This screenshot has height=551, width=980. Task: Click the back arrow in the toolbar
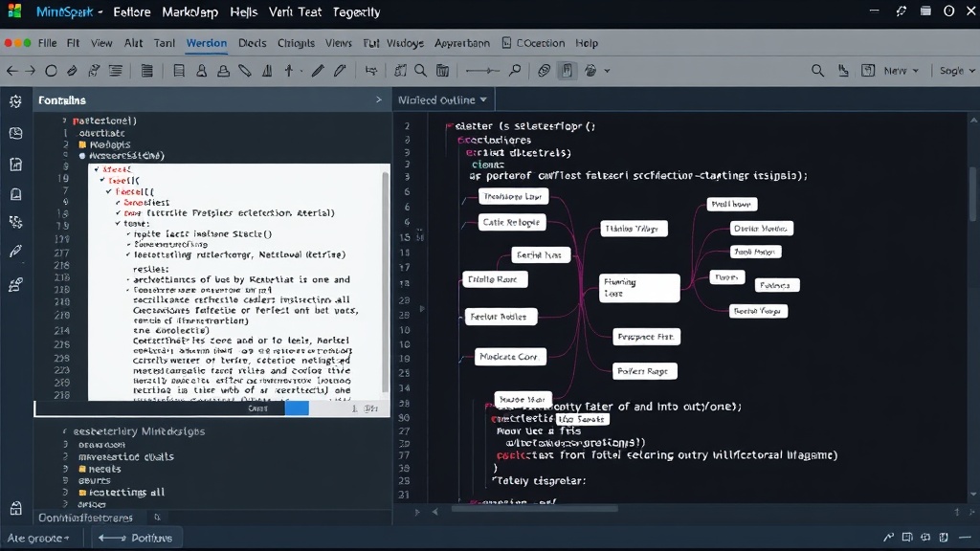pos(12,71)
